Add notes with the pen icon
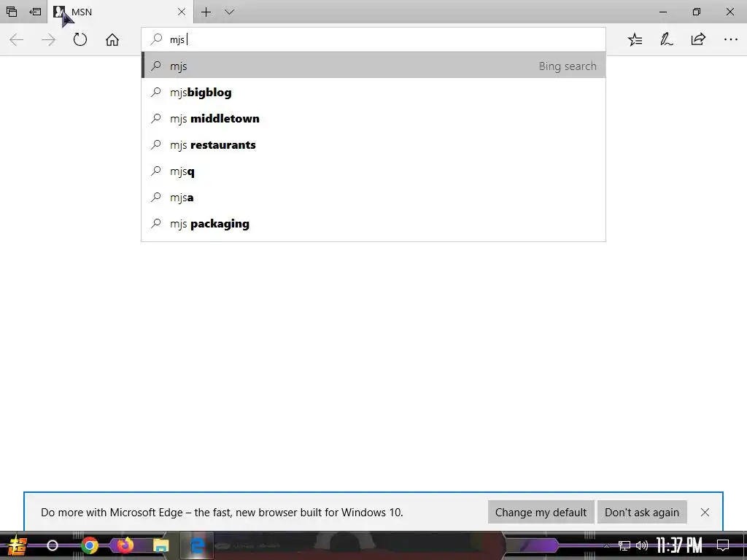 coord(667,39)
